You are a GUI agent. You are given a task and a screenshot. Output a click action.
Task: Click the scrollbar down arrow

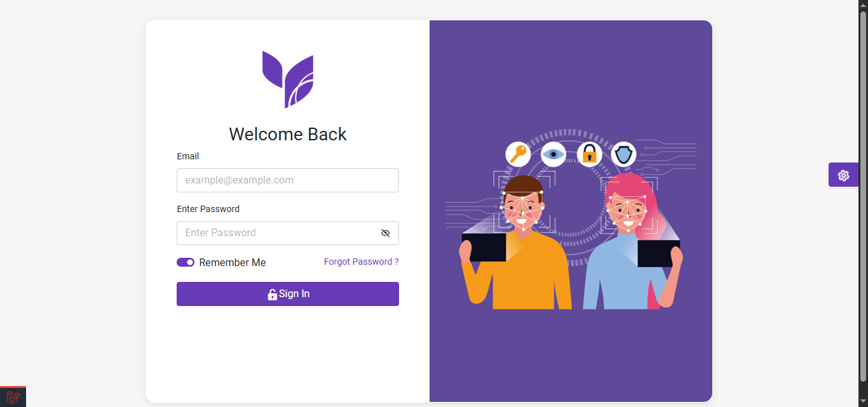tap(863, 401)
